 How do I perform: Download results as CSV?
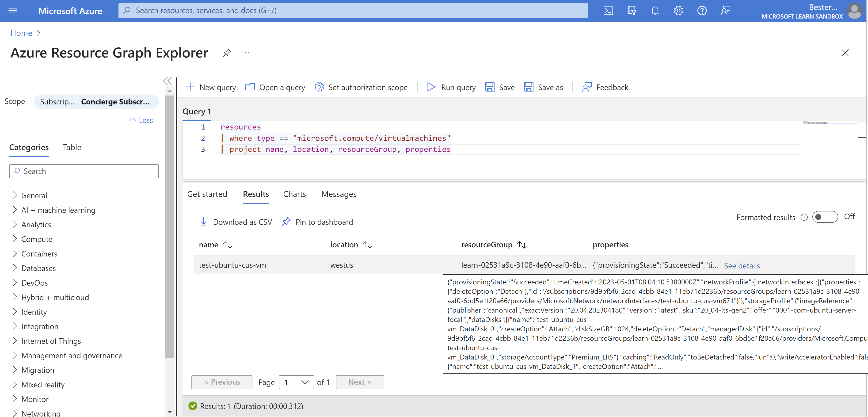click(236, 222)
